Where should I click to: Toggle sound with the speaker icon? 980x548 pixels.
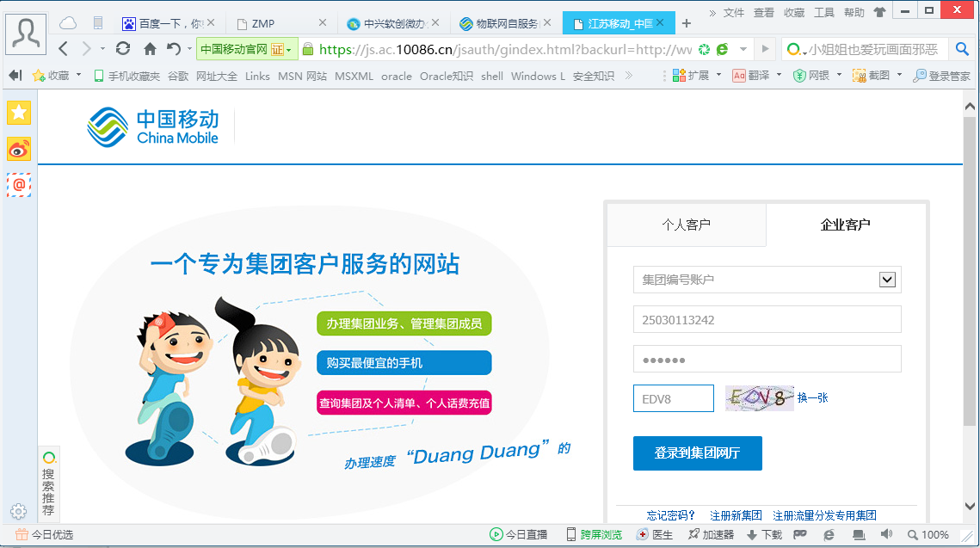pos(886,534)
